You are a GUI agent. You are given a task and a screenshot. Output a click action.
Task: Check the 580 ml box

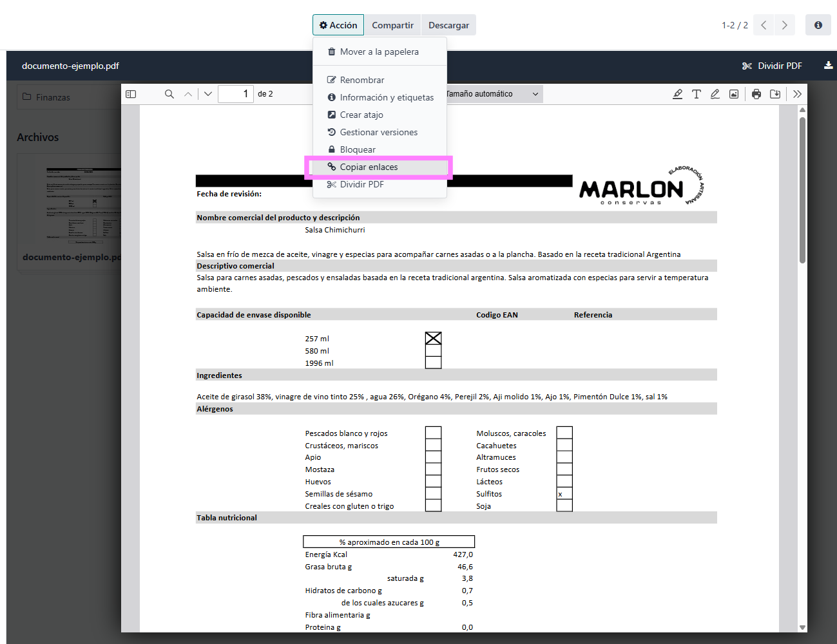[433, 351]
